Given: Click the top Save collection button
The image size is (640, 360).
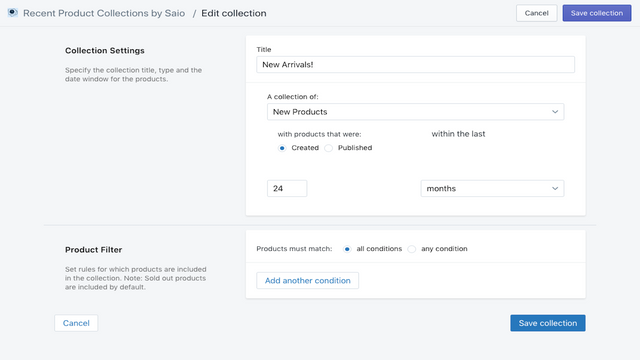Looking at the screenshot, I should click(597, 13).
